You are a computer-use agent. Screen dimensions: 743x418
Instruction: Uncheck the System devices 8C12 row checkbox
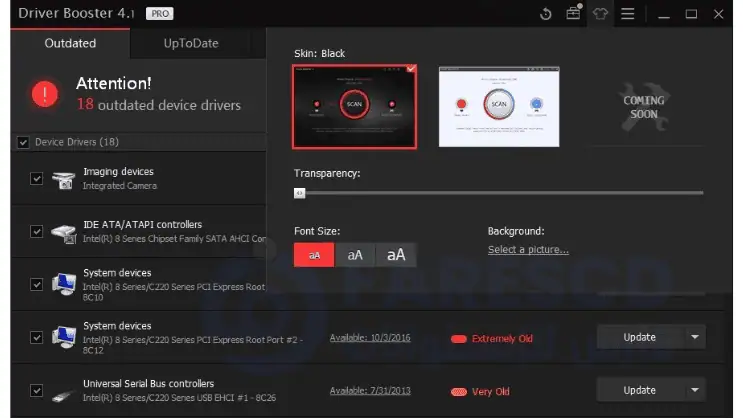click(x=36, y=338)
